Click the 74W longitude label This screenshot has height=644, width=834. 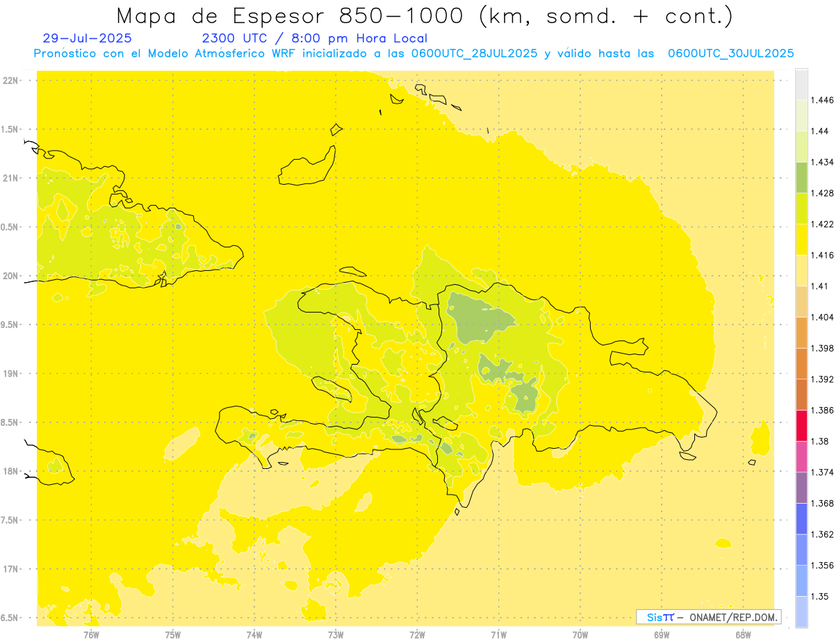click(254, 635)
